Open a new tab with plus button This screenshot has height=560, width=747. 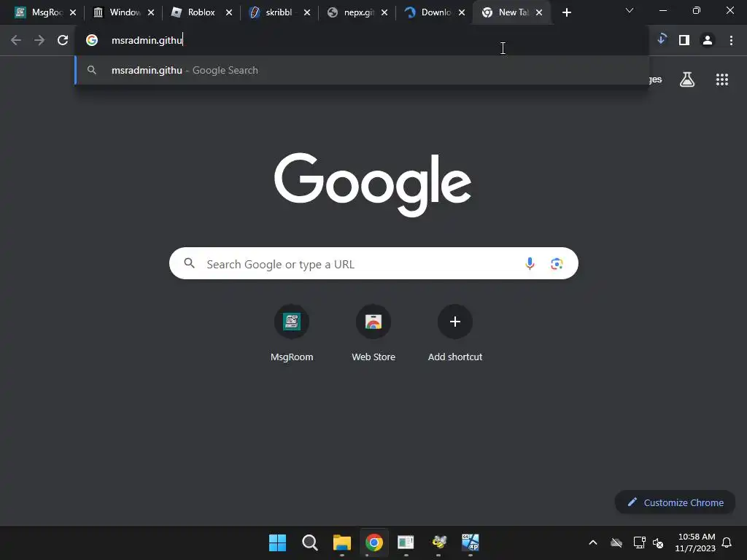point(566,13)
